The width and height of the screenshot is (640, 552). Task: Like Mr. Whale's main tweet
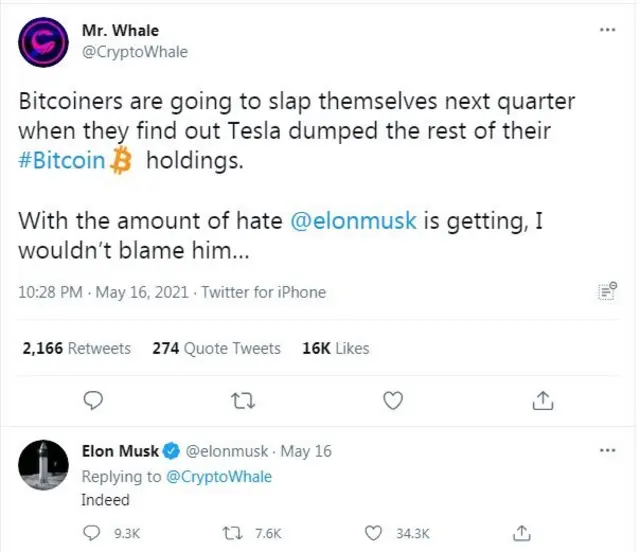[x=394, y=400]
